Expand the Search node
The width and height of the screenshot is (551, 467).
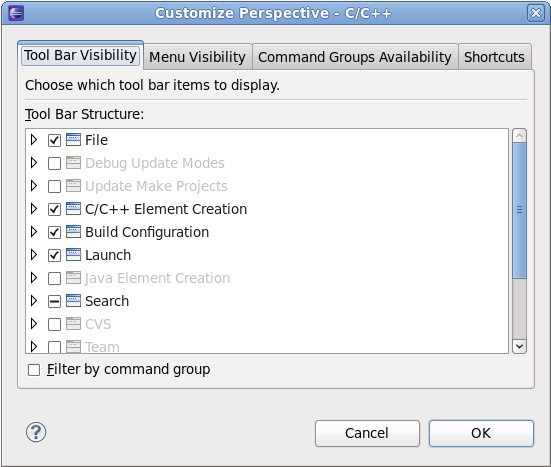tap(34, 301)
